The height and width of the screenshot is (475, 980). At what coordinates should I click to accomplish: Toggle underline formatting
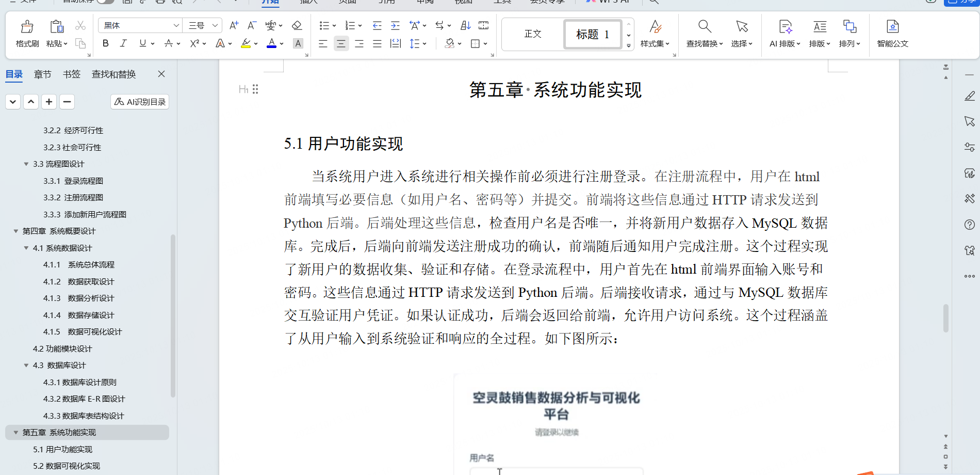[142, 43]
